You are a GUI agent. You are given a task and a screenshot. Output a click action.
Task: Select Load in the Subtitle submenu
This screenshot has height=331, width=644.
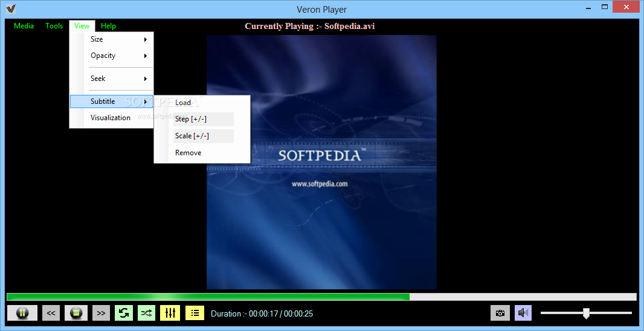[202, 103]
